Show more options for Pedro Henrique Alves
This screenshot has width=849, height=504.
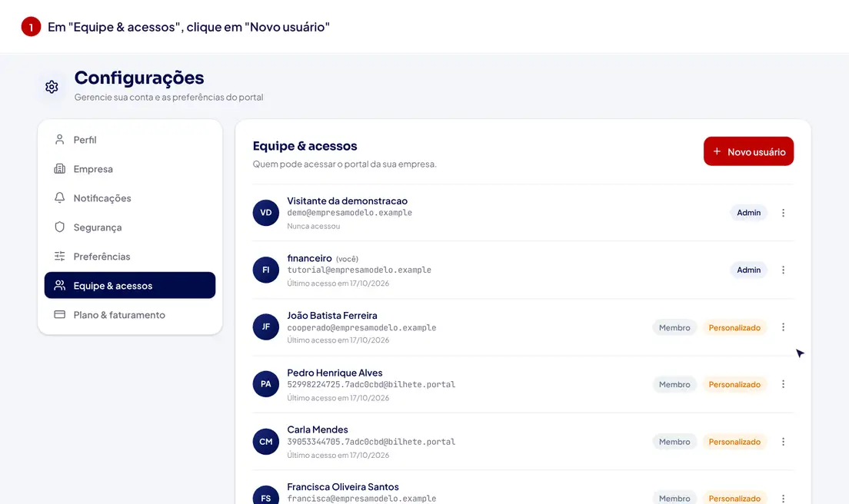pyautogui.click(x=783, y=384)
